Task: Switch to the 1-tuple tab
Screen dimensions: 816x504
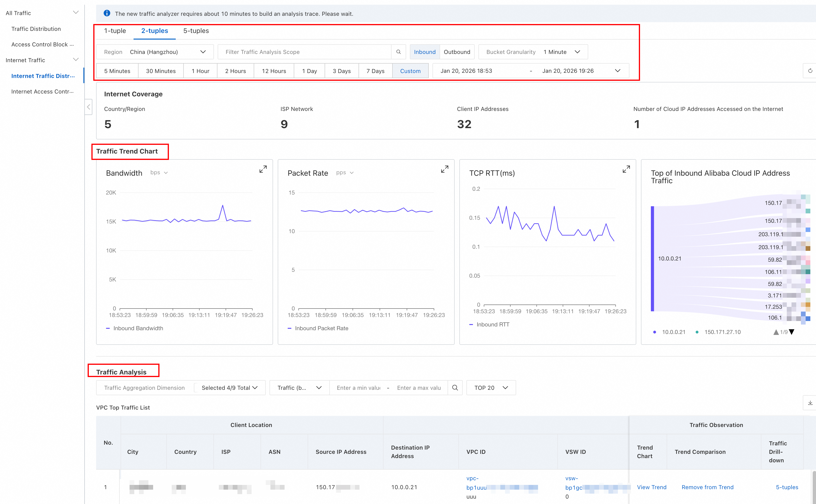Action: pyautogui.click(x=115, y=31)
